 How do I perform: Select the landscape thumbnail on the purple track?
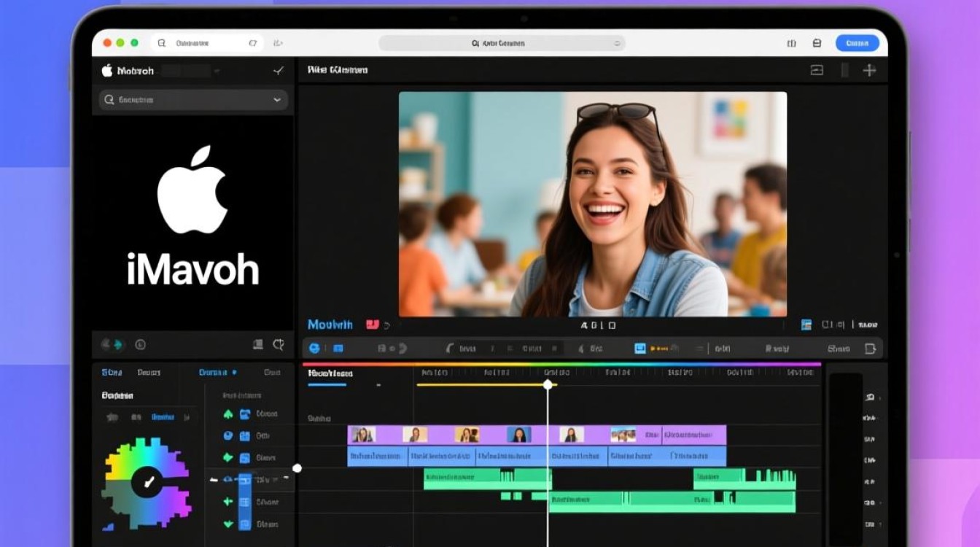(x=623, y=435)
